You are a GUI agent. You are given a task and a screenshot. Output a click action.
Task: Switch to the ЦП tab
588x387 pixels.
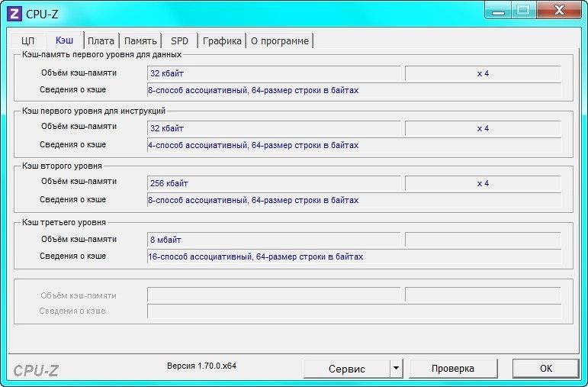pos(28,41)
